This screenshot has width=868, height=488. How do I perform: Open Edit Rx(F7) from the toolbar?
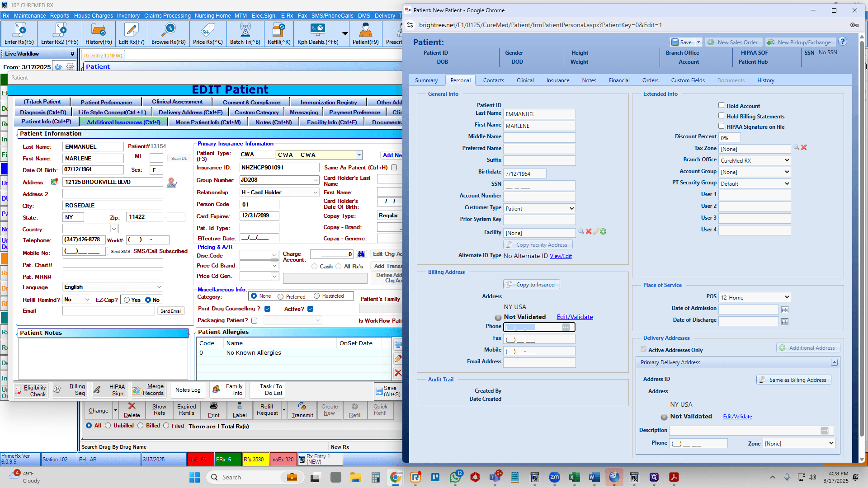tap(132, 34)
